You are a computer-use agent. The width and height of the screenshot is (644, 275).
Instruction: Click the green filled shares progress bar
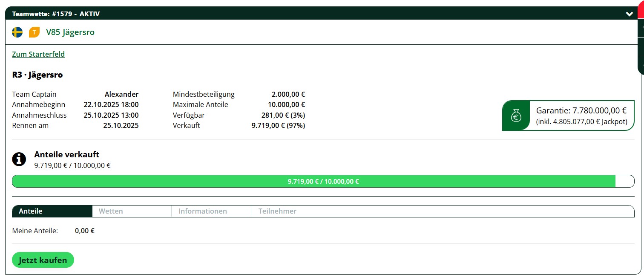coord(313,181)
